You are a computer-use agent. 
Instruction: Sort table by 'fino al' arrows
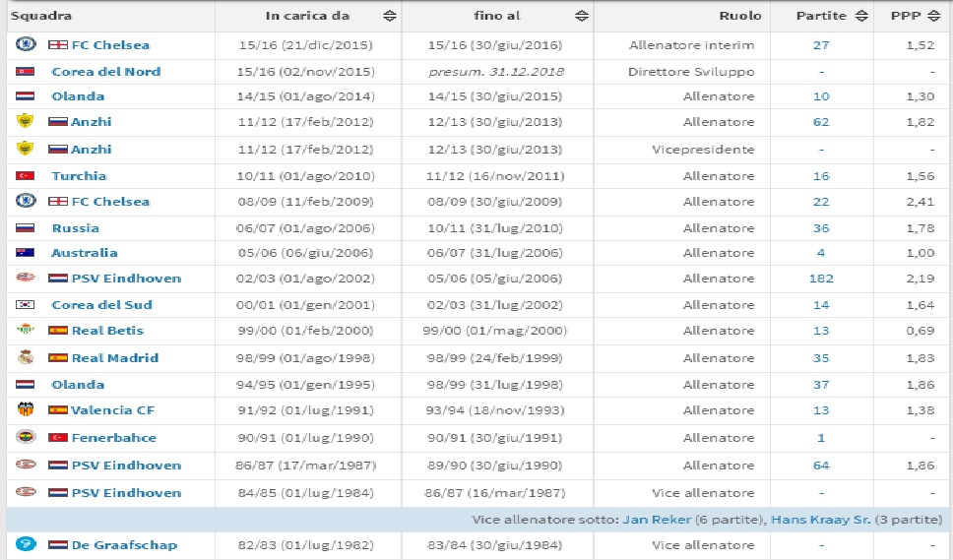pos(582,16)
